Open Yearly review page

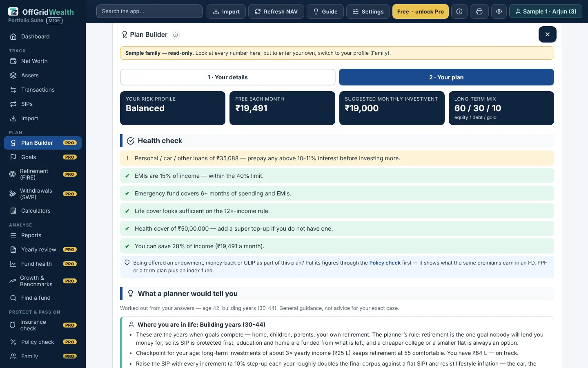[x=43, y=249]
